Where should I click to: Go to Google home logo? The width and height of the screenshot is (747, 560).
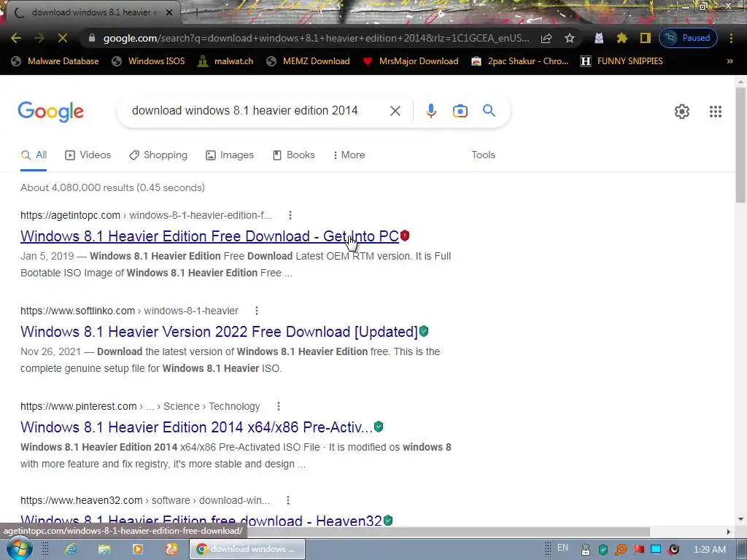click(x=50, y=112)
